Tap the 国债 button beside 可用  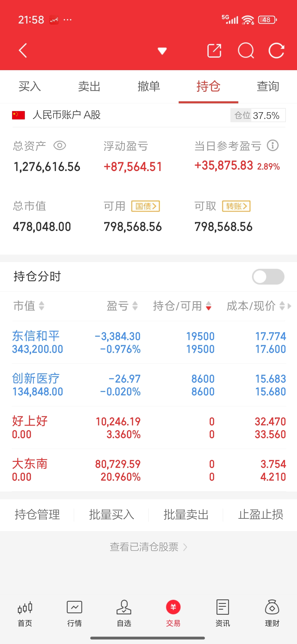146,206
